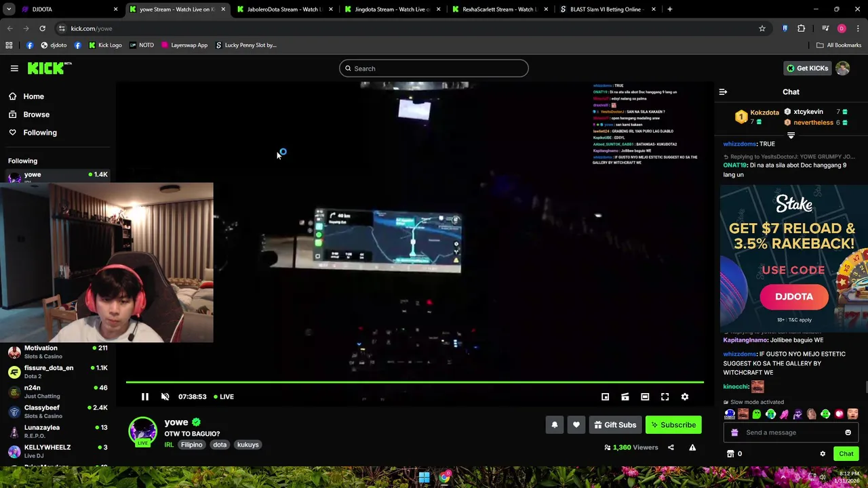Open Chrome from taskbar
The height and width of the screenshot is (488, 868).
pos(444,478)
